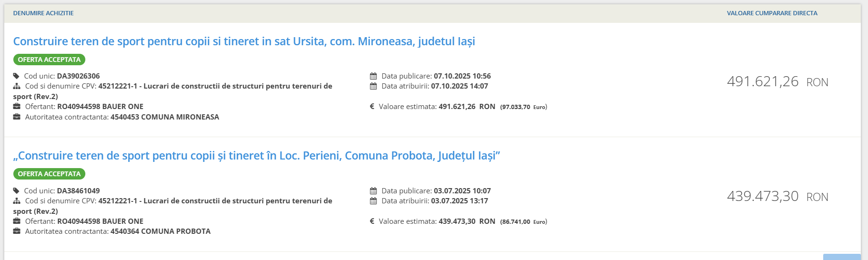Click the second green OFERTA ACCEPTATA badge
Screen dimensions: 868x260
click(49, 174)
